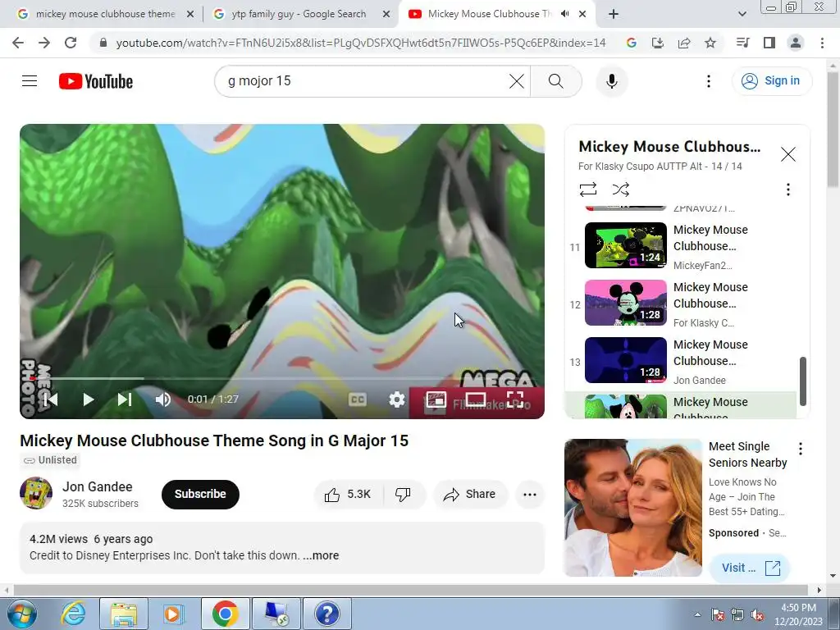Mute the playing Mickey Mouse tab
The height and width of the screenshot is (630, 840).
[x=564, y=14]
